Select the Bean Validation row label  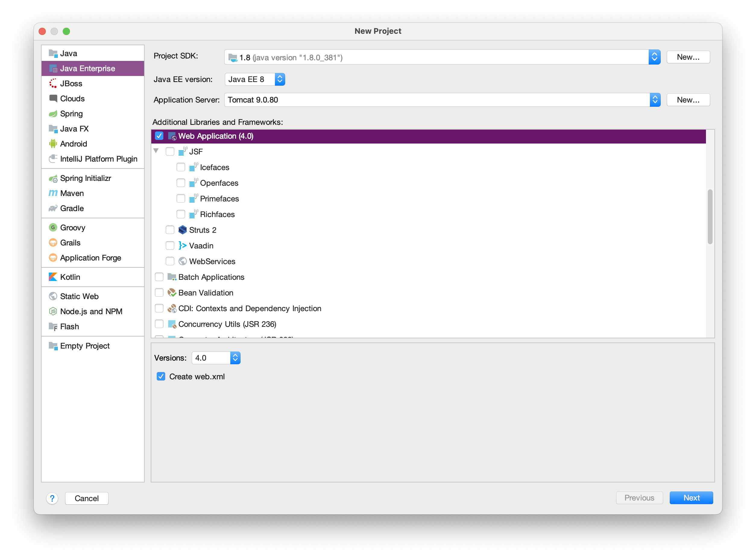click(206, 293)
